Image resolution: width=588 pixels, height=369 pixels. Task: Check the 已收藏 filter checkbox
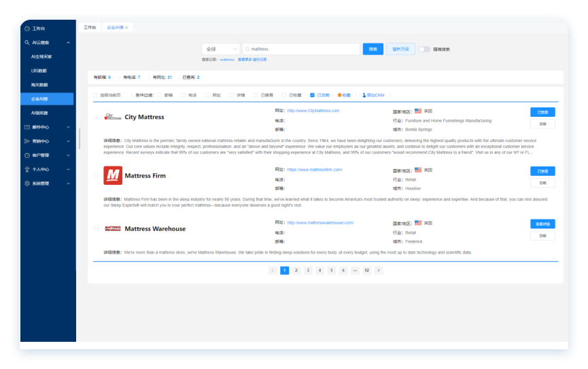click(284, 95)
